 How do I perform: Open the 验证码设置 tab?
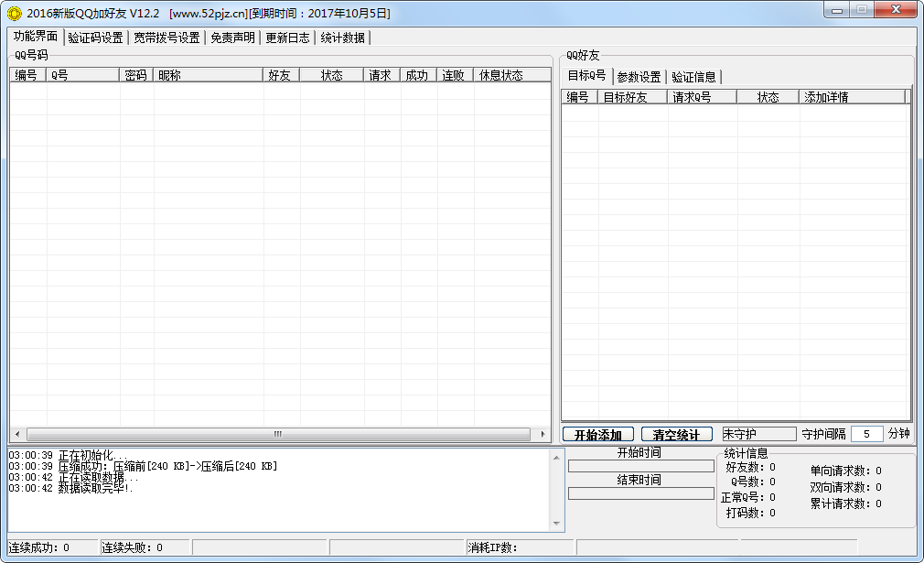95,38
